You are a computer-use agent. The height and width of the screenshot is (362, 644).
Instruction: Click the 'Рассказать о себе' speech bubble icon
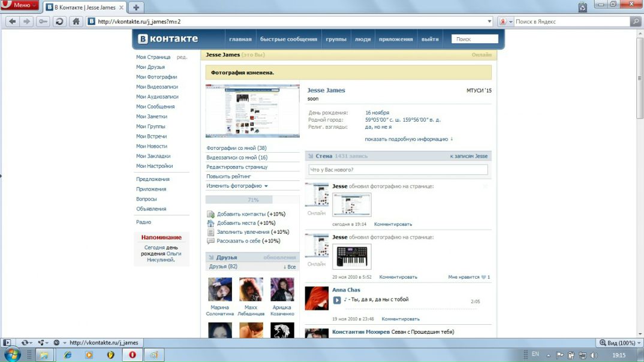click(x=210, y=241)
